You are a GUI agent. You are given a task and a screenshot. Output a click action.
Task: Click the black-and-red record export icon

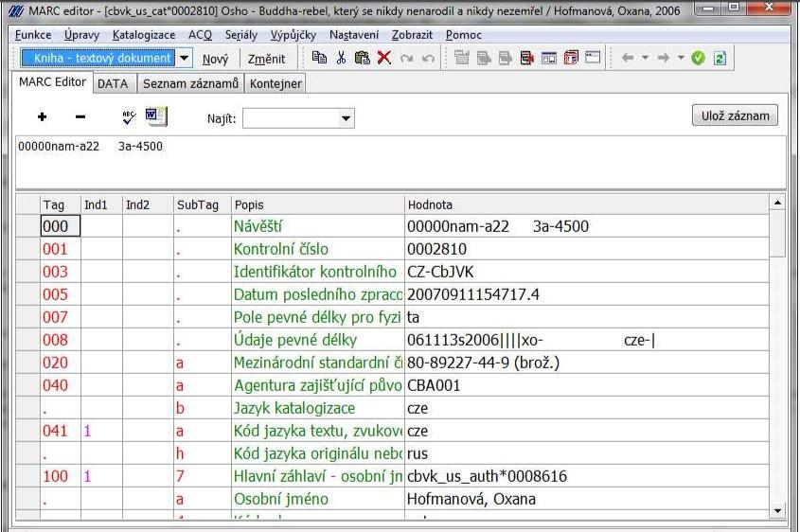pyautogui.click(x=527, y=58)
